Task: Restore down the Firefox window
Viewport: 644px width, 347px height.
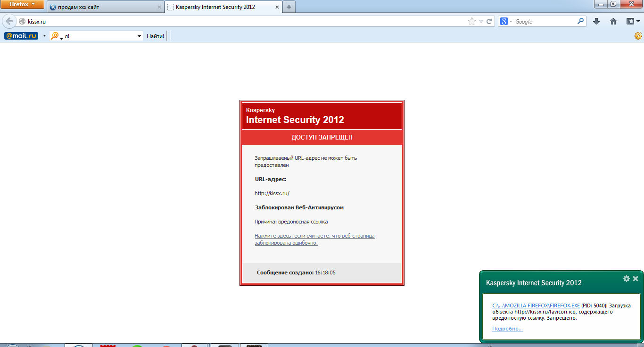Action: coord(613,4)
